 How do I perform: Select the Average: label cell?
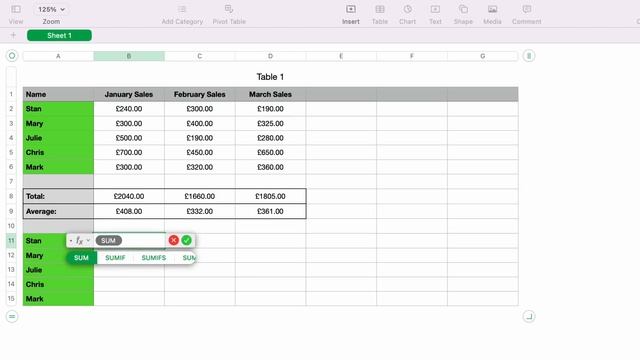(58, 211)
